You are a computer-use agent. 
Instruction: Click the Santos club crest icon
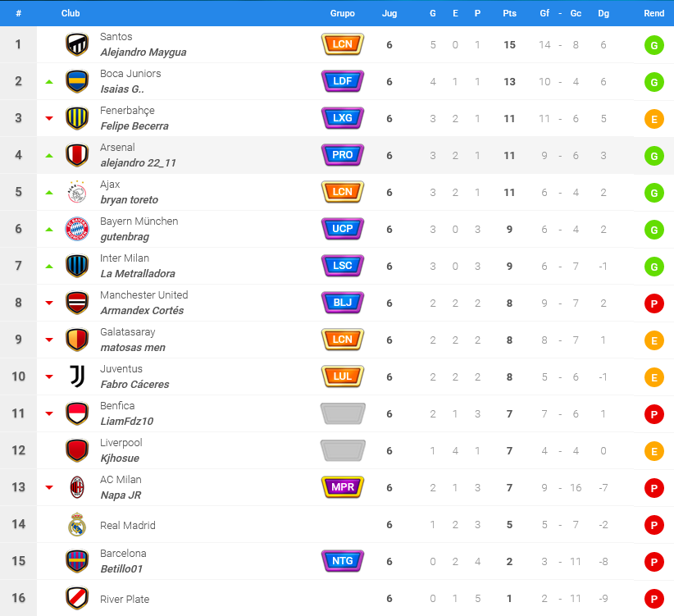pyautogui.click(x=77, y=45)
